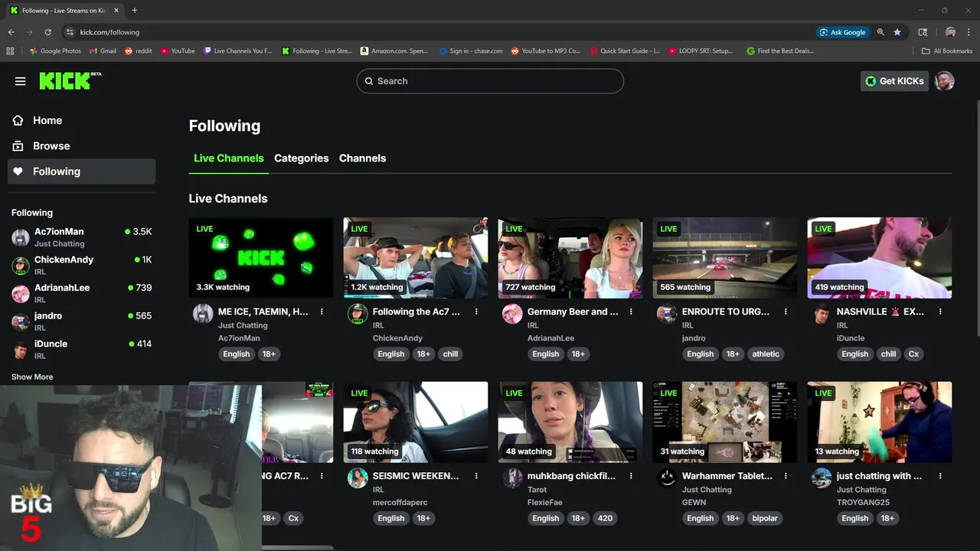The image size is (980, 551).
Task: Click AdrianahLee avatar under stream card
Action: (512, 314)
